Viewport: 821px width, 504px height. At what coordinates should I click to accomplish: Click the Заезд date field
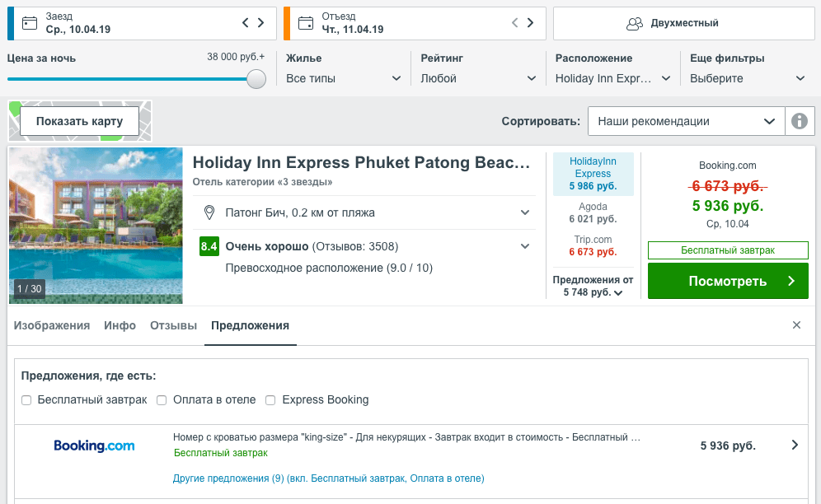point(142,23)
